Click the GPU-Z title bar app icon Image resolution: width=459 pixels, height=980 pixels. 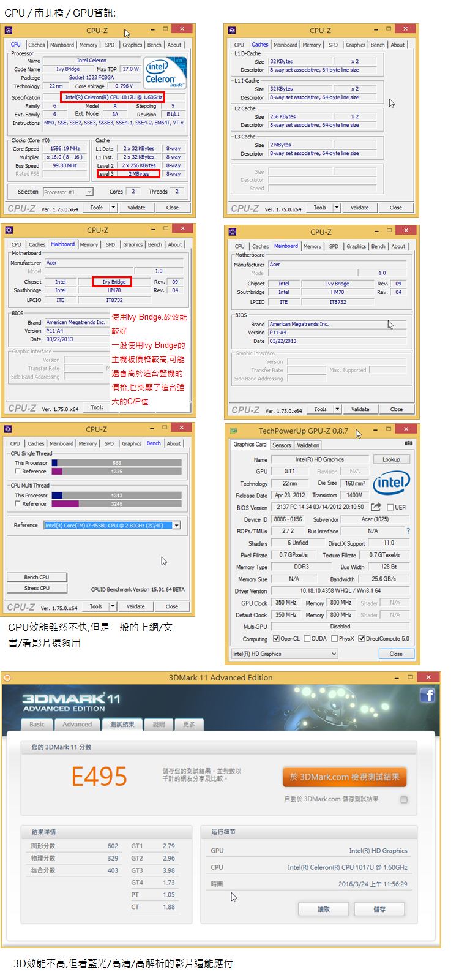(234, 431)
